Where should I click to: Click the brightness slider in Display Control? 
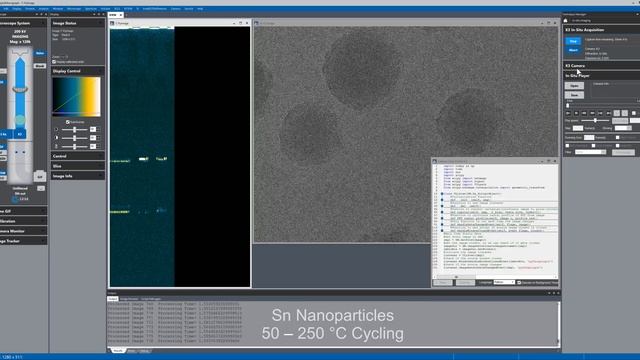pyautogui.click(x=74, y=130)
